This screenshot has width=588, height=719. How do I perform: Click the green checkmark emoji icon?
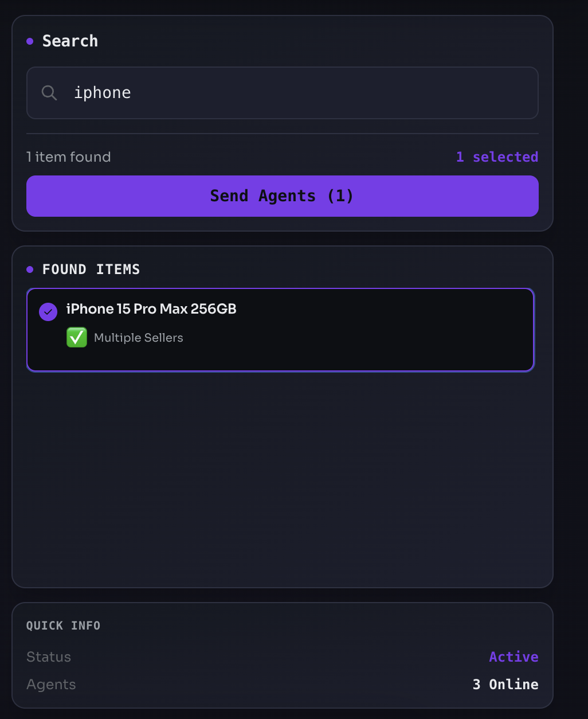(x=77, y=338)
